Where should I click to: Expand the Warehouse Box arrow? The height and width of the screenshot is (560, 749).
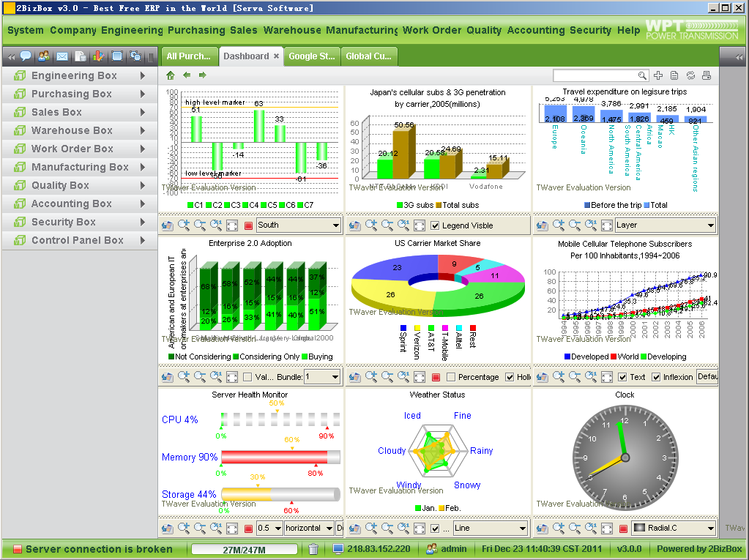[x=142, y=130]
